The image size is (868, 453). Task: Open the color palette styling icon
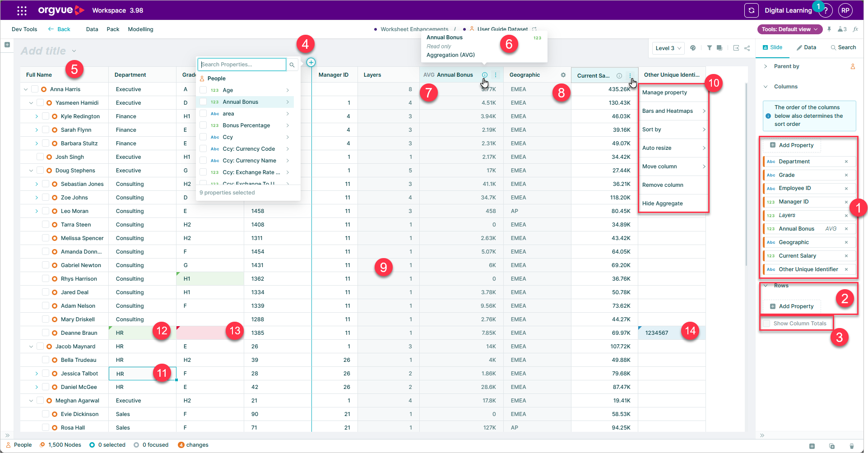coord(693,48)
